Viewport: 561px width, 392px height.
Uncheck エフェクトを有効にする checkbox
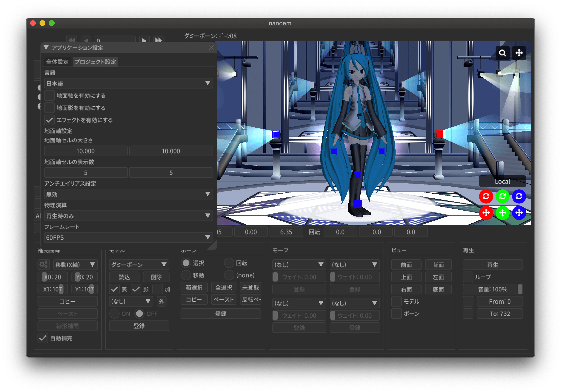49,120
